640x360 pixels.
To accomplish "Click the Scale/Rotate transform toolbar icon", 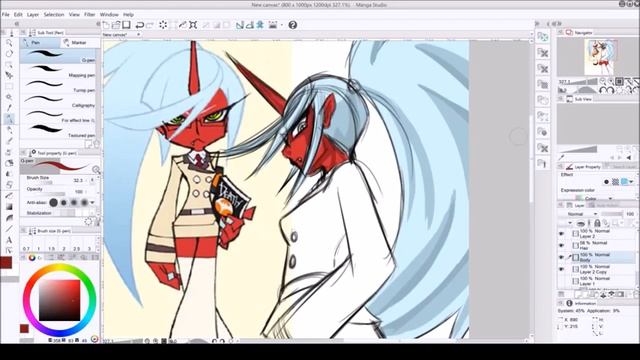I will (x=193, y=25).
